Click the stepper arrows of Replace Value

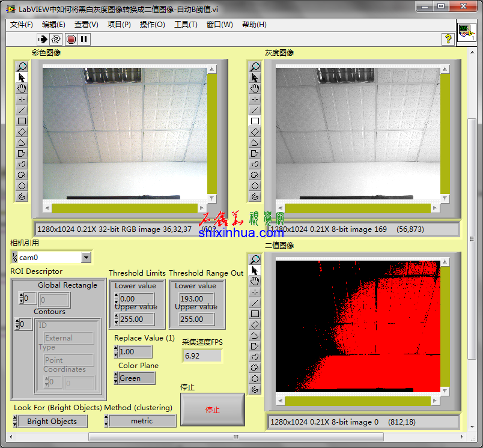116,352
